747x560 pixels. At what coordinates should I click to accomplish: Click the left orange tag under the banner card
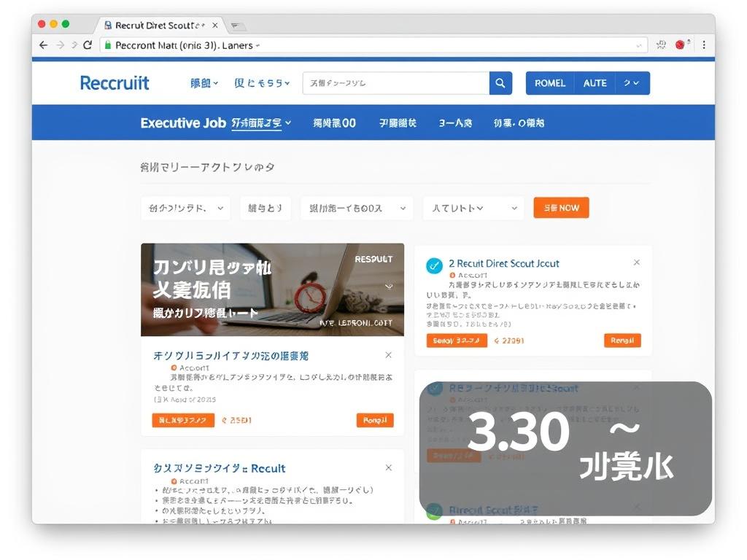pyautogui.click(x=183, y=420)
